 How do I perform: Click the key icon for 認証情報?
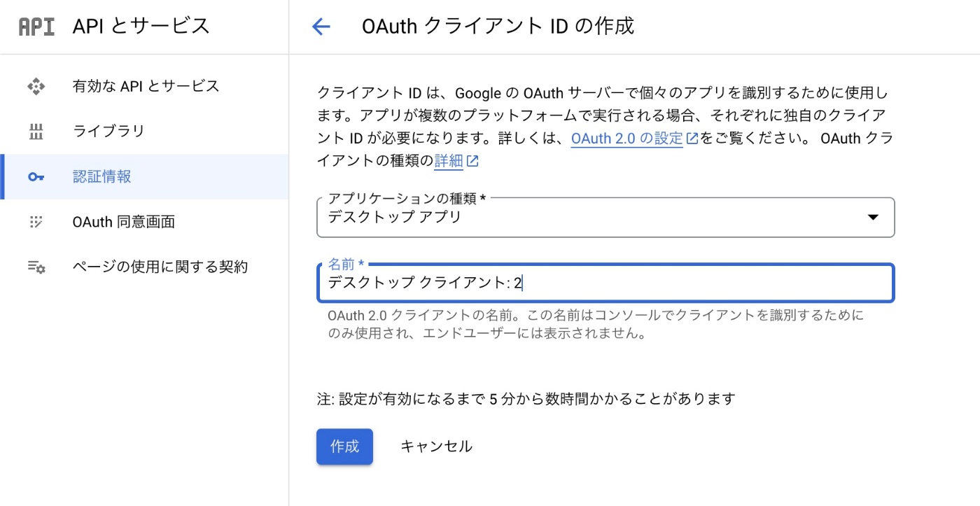36,177
